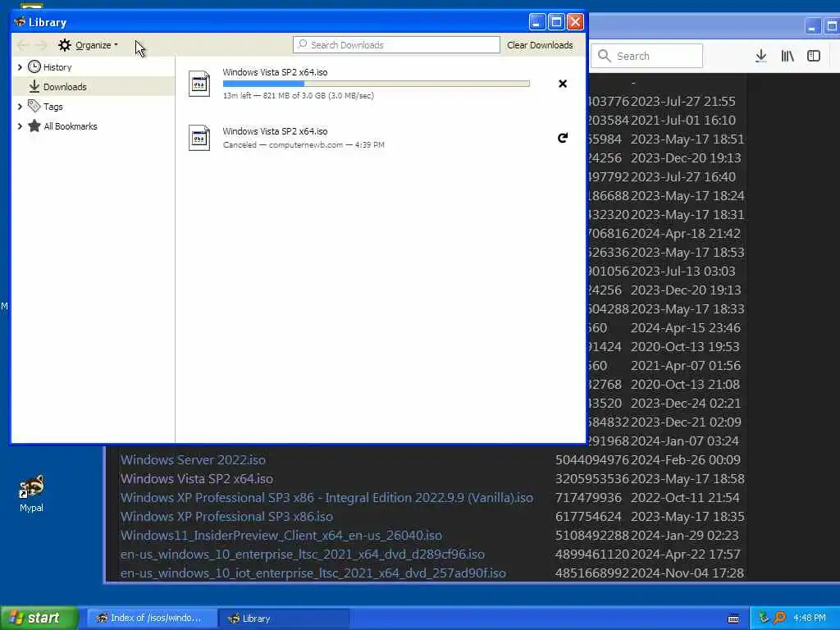This screenshot has width=840, height=630.
Task: Open the browser library books icon
Action: click(x=787, y=56)
